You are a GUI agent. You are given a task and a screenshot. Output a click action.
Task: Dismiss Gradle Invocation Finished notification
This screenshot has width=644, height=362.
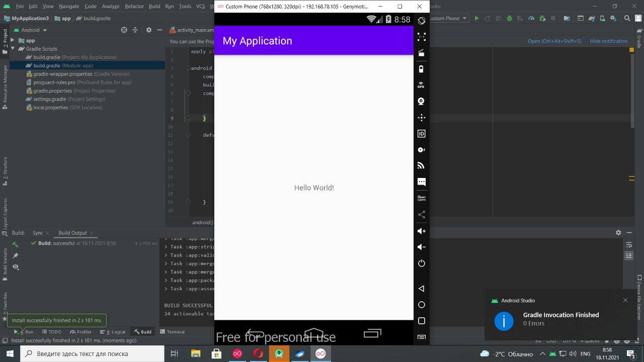(625, 300)
